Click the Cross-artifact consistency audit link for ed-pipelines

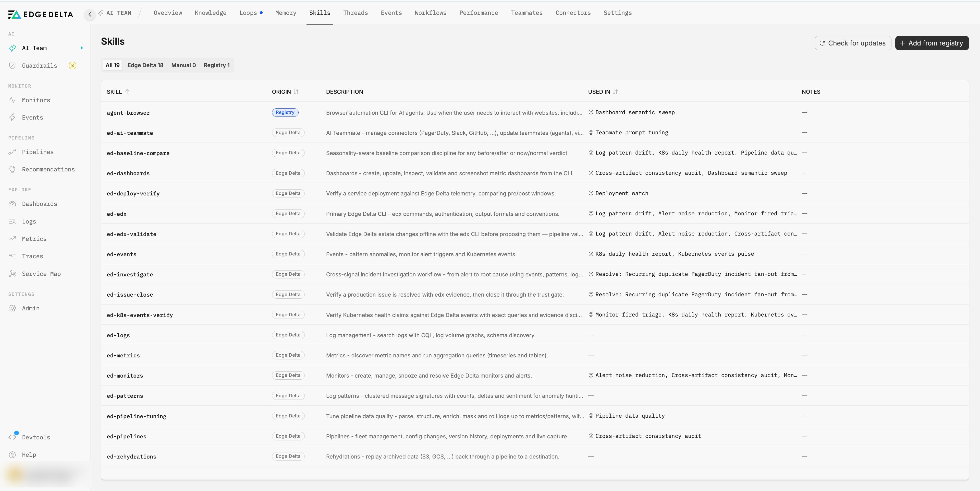tap(648, 436)
